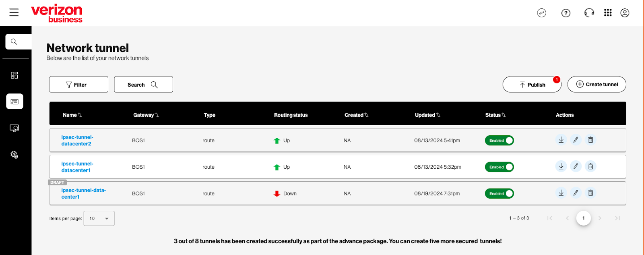Download ipsec-tunnel-datacenter1 configuration

561,166
